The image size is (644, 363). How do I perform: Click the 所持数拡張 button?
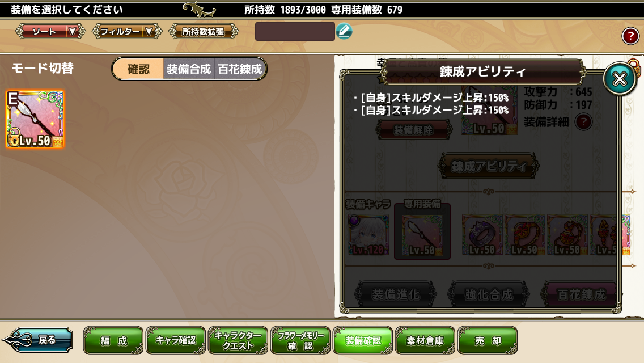pos(204,32)
